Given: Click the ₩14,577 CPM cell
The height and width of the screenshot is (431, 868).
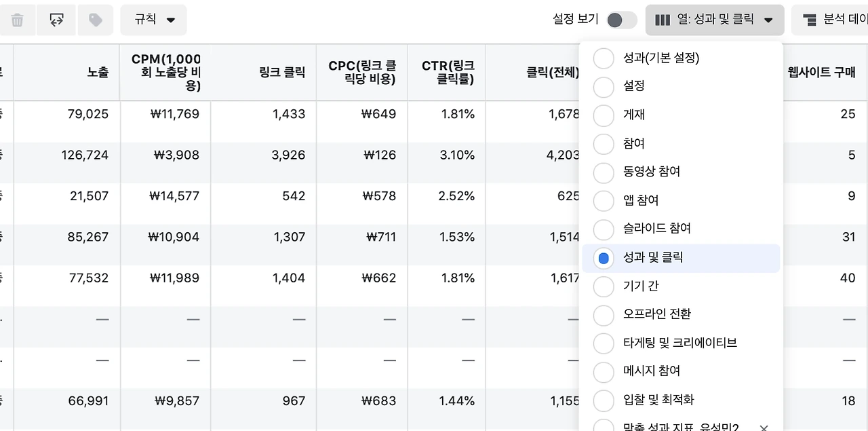Looking at the screenshot, I should coord(175,196).
